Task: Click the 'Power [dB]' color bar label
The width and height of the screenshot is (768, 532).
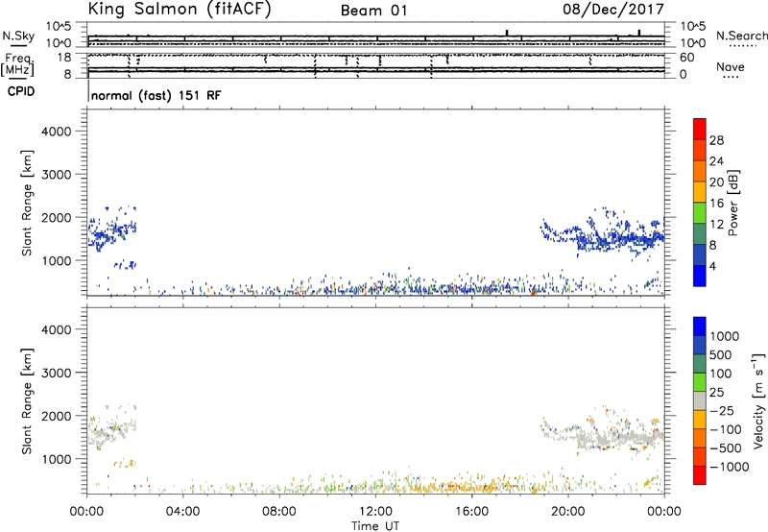Action: click(x=732, y=203)
